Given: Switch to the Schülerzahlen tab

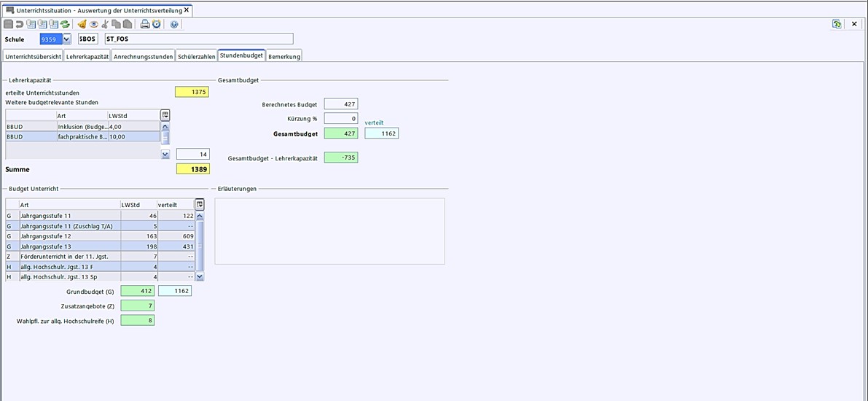Looking at the screenshot, I should 196,56.
